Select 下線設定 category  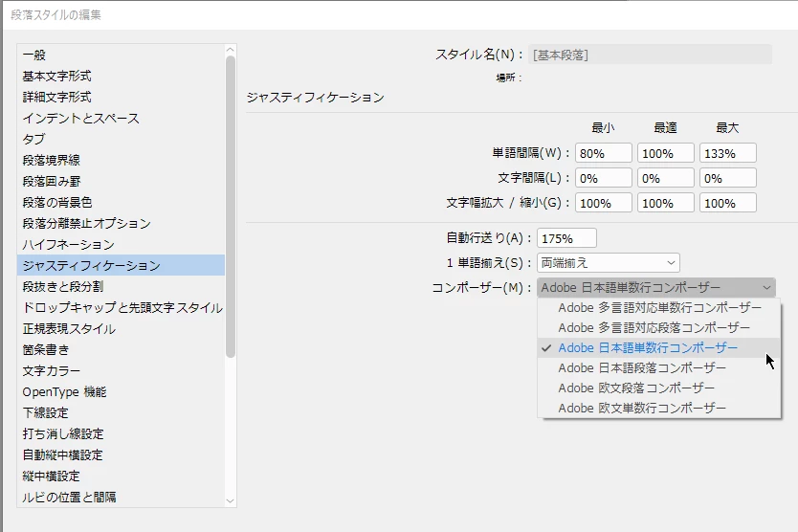[x=121, y=412]
